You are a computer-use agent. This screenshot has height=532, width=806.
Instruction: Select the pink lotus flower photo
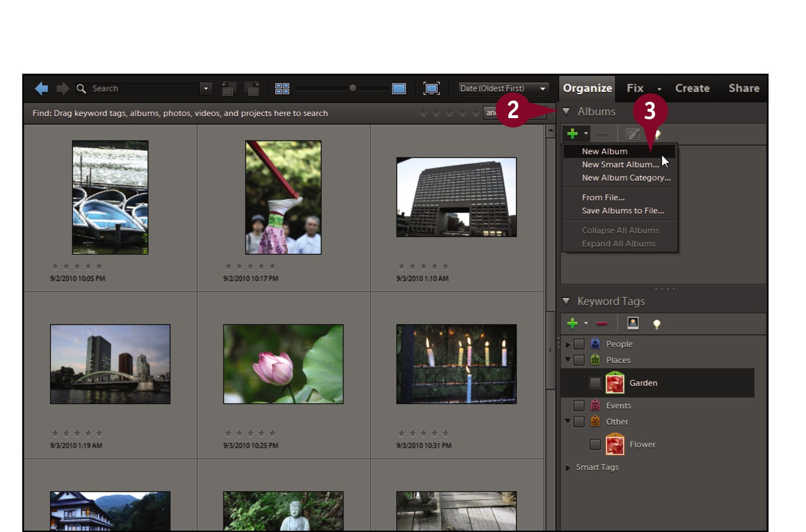click(x=283, y=364)
